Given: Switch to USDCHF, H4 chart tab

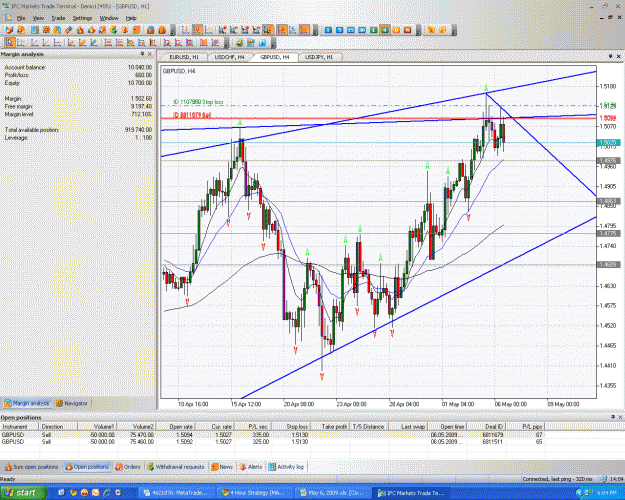Looking at the screenshot, I should [230, 57].
